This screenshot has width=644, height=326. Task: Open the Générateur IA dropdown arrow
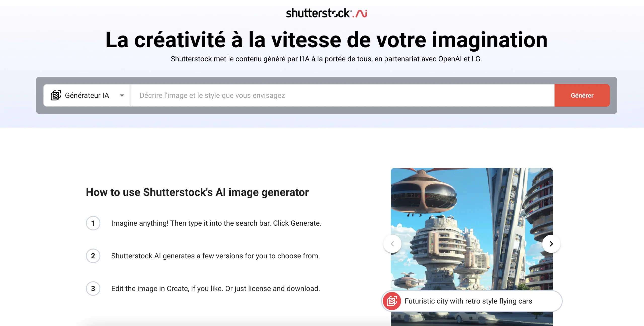point(122,96)
